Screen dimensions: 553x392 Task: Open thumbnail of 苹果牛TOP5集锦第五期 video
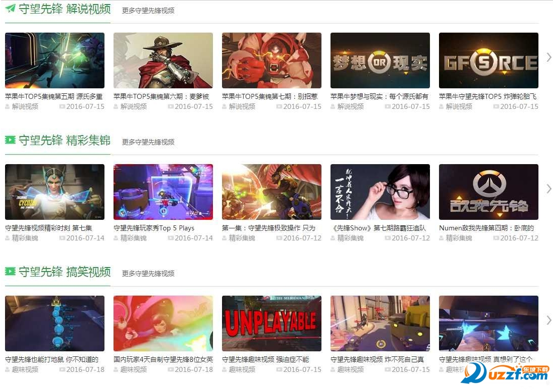[55, 60]
